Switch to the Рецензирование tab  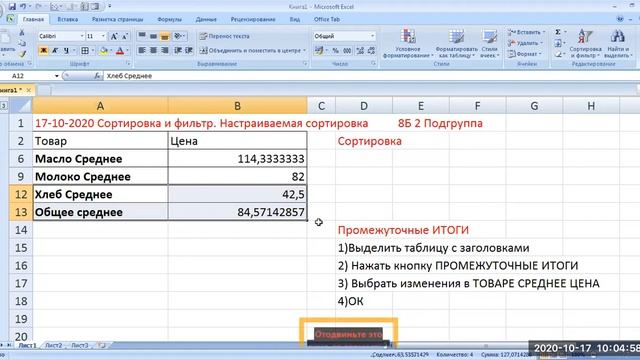[x=253, y=19]
